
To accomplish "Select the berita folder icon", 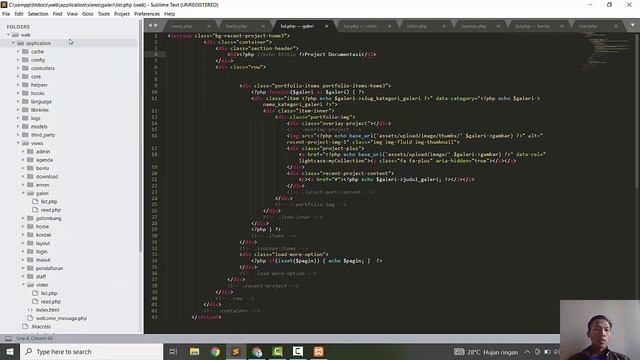I will [x=30, y=168].
